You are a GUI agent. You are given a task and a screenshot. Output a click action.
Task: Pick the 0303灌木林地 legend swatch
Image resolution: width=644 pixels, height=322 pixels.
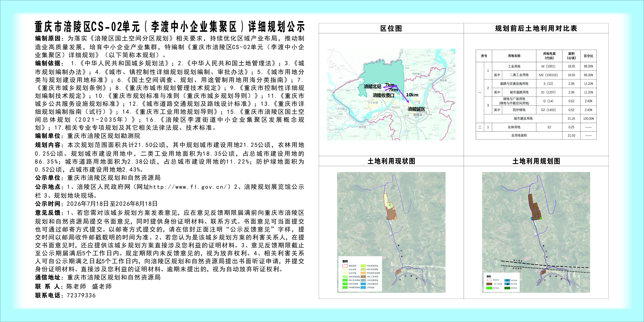(x=345, y=287)
